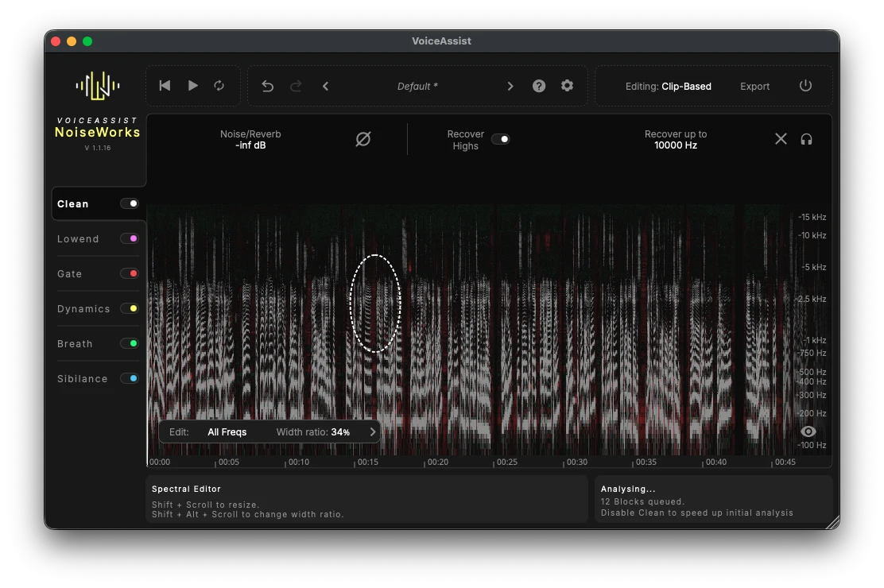884x588 pixels.
Task: Click the skip to start playback icon
Action: pyautogui.click(x=165, y=86)
